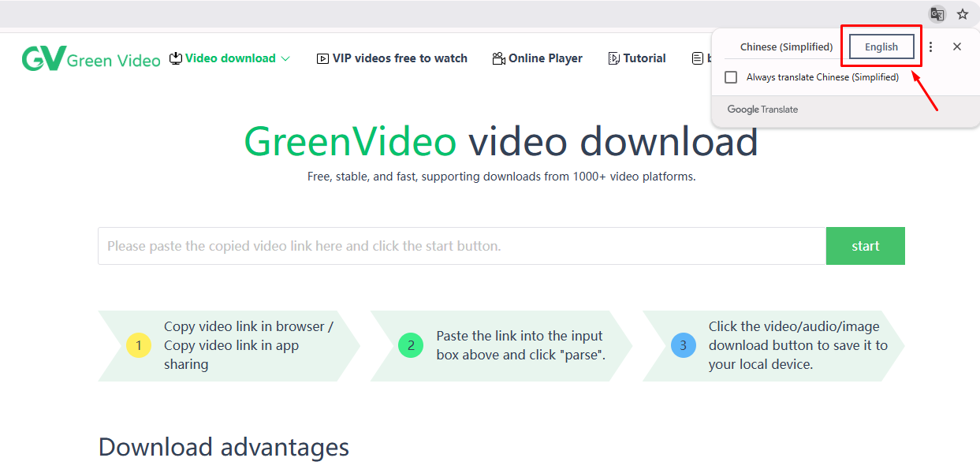Select the Video download icon in navbar

(x=174, y=58)
